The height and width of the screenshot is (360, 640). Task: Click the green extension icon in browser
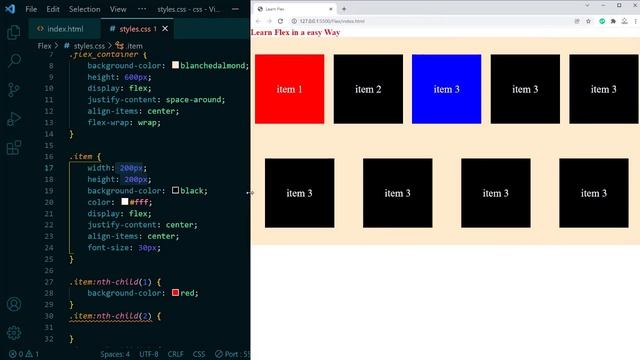[x=602, y=21]
